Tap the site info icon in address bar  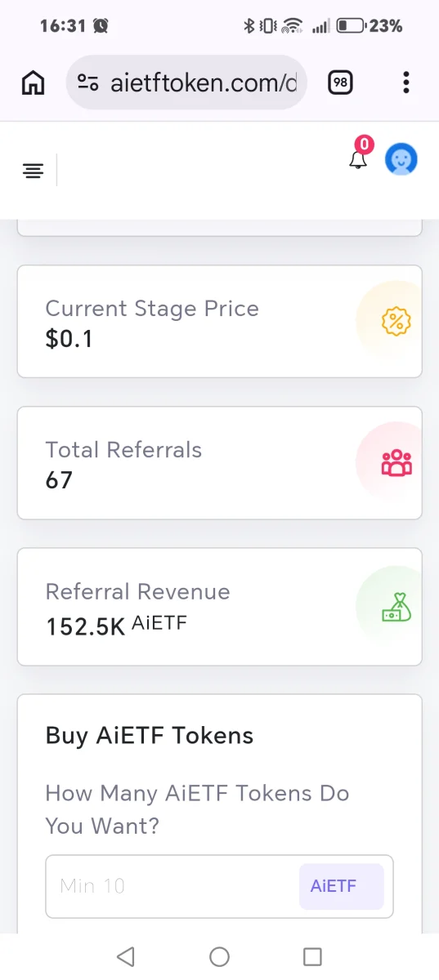click(87, 82)
